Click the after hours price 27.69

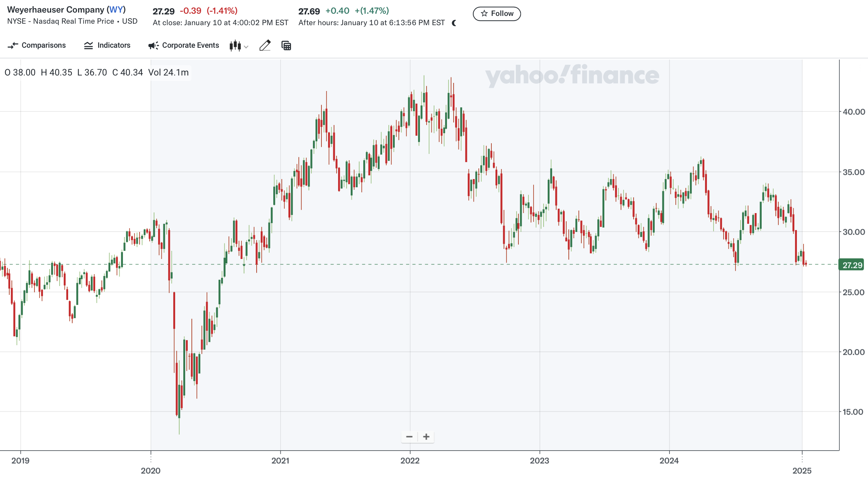point(309,11)
